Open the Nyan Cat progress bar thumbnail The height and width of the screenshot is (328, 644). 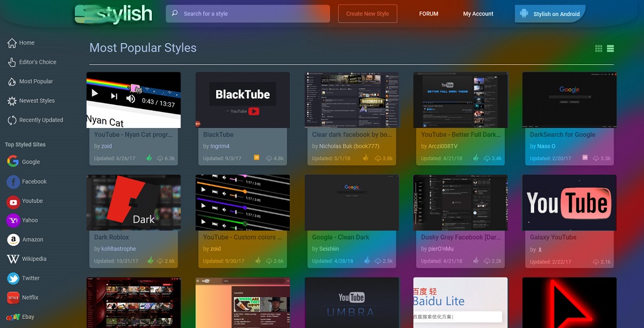(x=133, y=100)
